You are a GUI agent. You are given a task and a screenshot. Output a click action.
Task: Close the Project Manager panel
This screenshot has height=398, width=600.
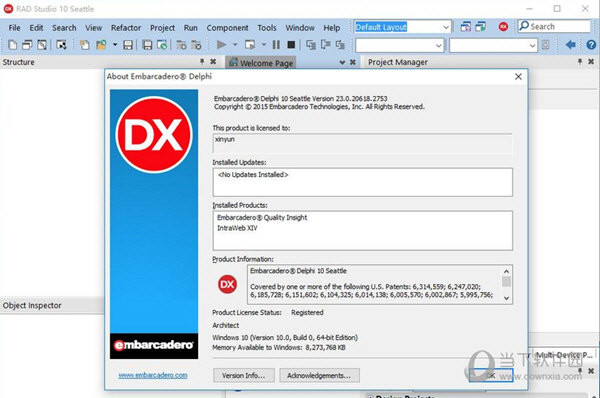591,62
